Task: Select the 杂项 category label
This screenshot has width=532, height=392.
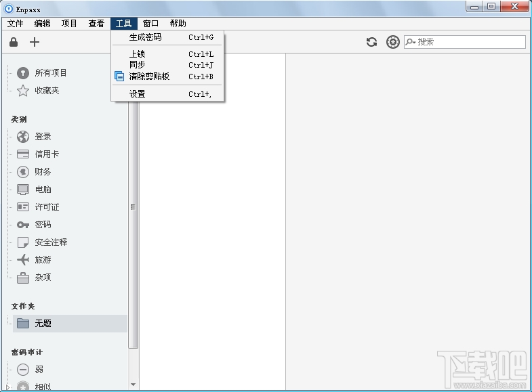Action: click(x=43, y=278)
